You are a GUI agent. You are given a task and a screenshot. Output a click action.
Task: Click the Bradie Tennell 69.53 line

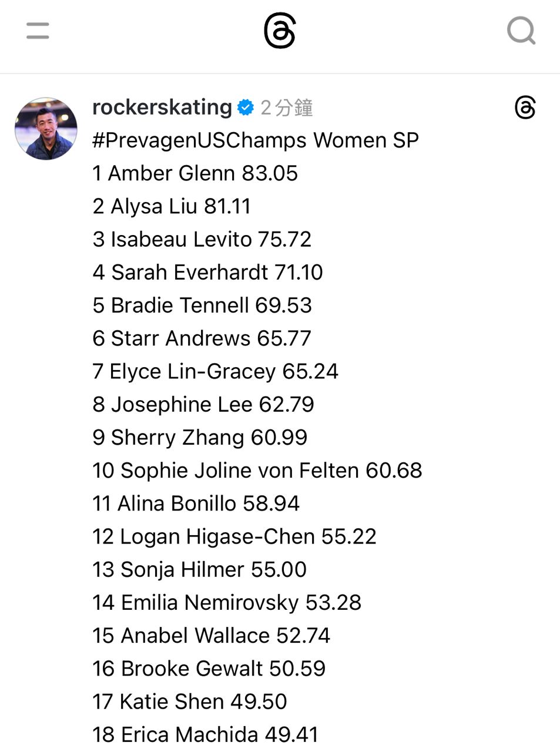pyautogui.click(x=202, y=305)
